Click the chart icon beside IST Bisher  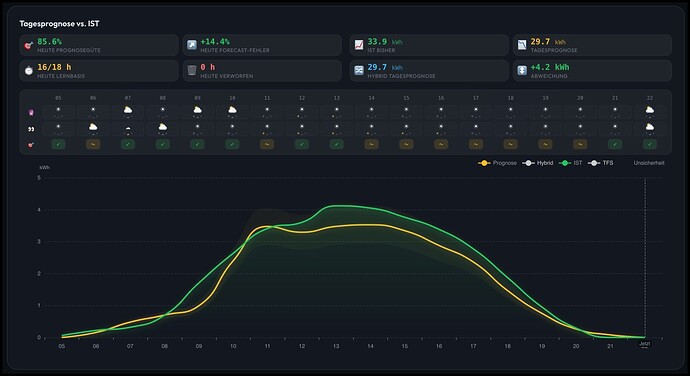click(x=359, y=45)
